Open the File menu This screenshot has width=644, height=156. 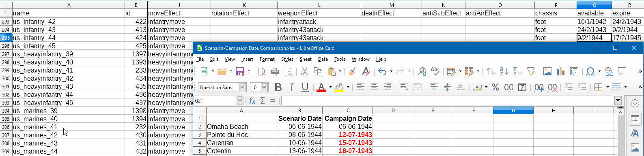pyautogui.click(x=200, y=59)
